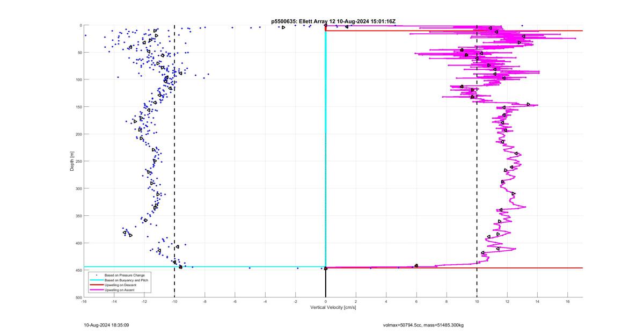Click the x-axis tick label "-16"
The image size is (644, 334).
pyautogui.click(x=84, y=302)
